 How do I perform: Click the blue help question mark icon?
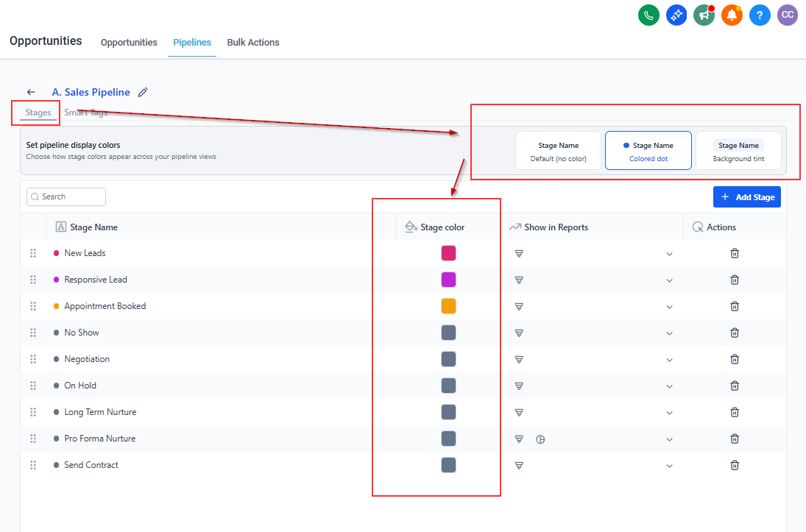[760, 15]
